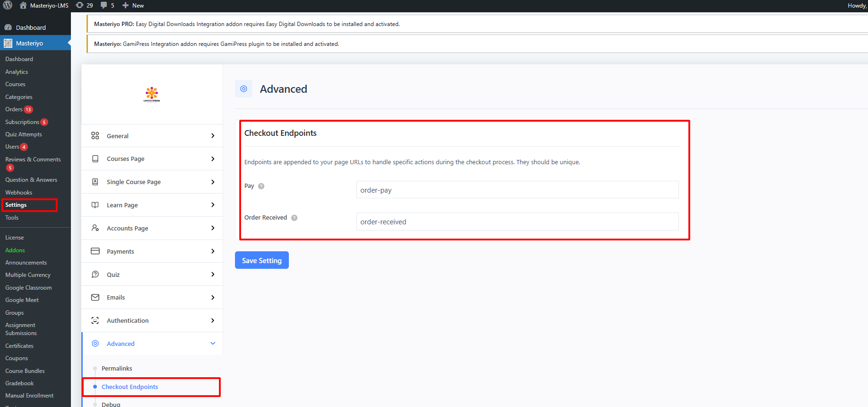868x407 pixels.
Task: Click the updates icon showing 29
Action: pos(79,5)
